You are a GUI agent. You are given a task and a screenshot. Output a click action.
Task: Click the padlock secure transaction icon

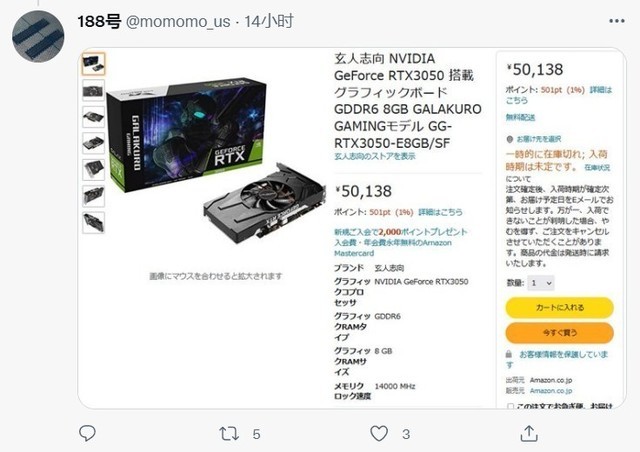pyautogui.click(x=509, y=354)
